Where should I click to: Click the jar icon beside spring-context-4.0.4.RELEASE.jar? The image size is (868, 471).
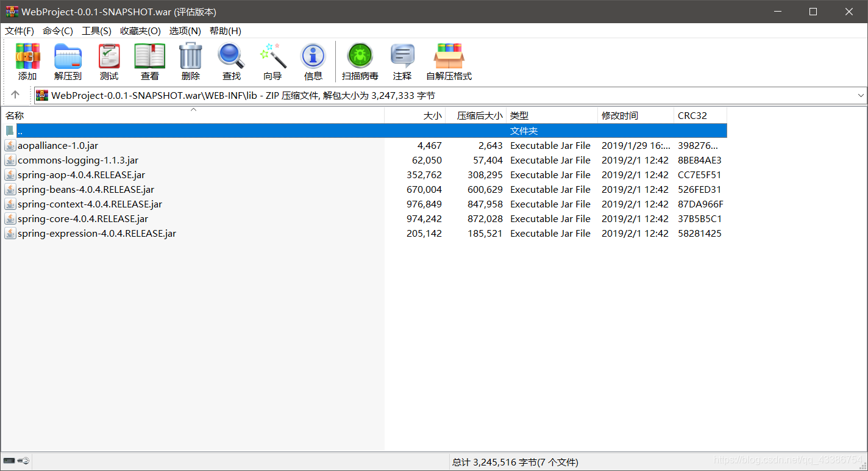tap(10, 204)
